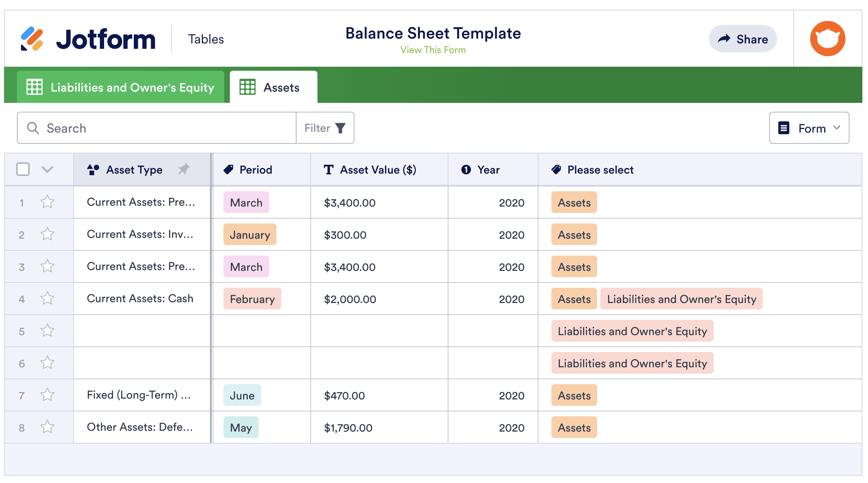Star row 2 as favorite

[47, 234]
